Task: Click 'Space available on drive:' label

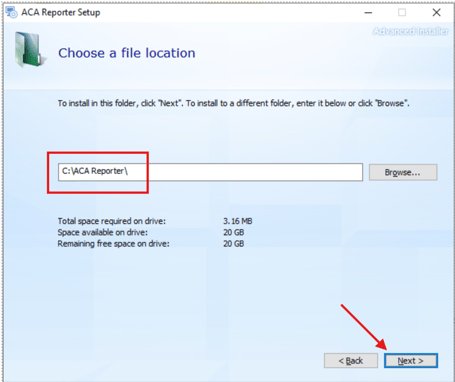Action: click(103, 232)
